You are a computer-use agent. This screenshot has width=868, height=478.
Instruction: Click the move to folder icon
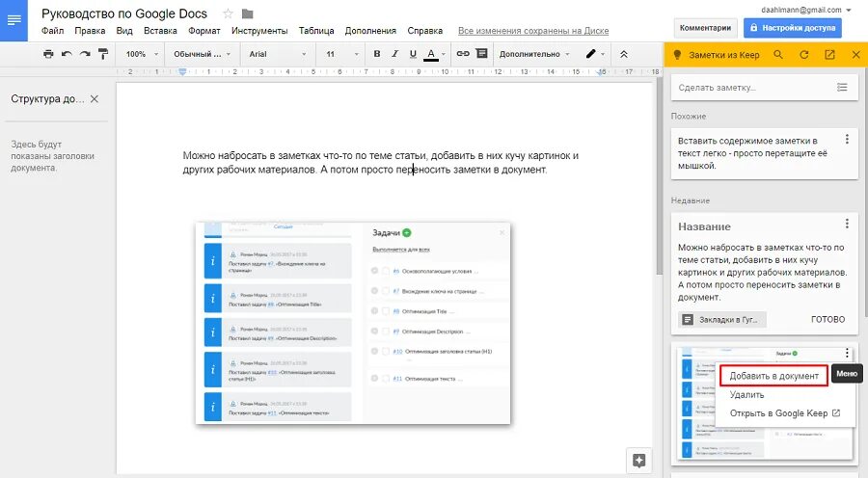pyautogui.click(x=248, y=13)
